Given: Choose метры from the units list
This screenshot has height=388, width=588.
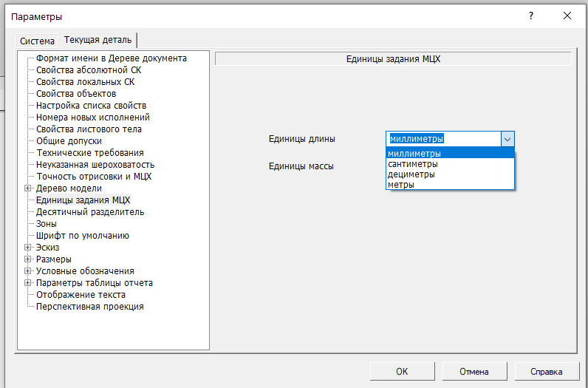Looking at the screenshot, I should pos(401,185).
